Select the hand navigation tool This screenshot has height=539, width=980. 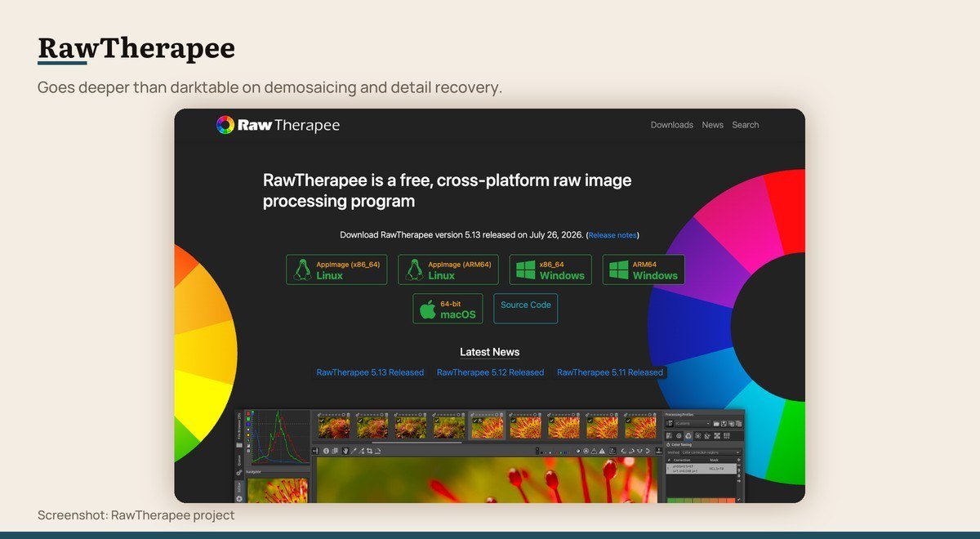point(345,451)
